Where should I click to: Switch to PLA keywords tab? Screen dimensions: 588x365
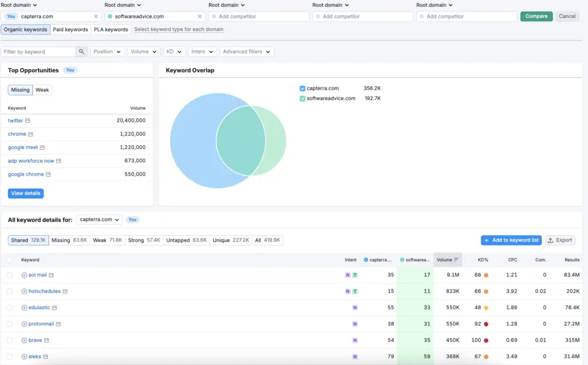click(111, 30)
